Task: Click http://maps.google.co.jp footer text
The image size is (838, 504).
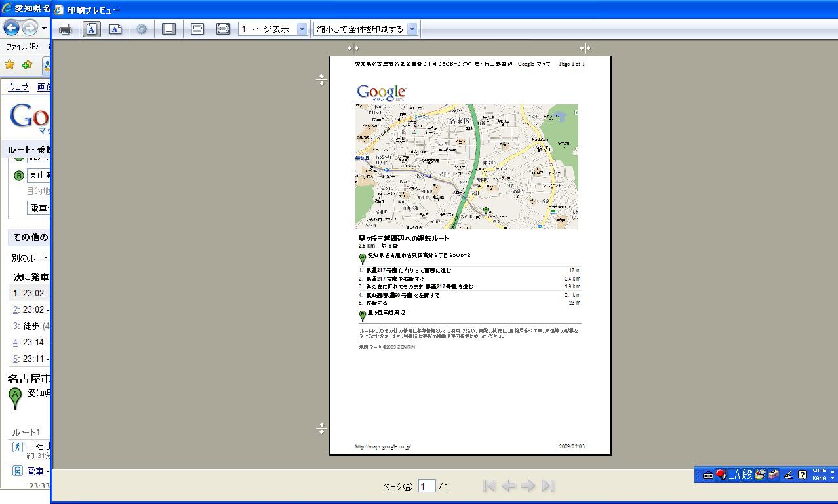Action: coord(383,446)
